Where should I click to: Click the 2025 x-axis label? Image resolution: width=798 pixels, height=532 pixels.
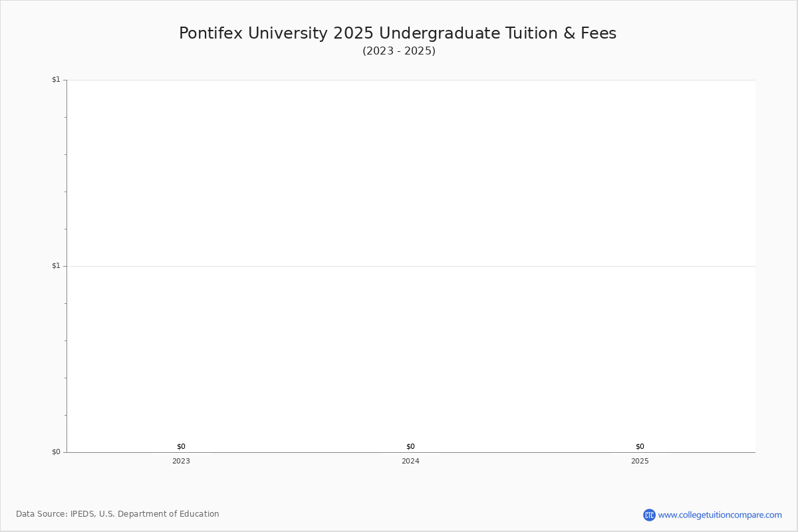[640, 461]
